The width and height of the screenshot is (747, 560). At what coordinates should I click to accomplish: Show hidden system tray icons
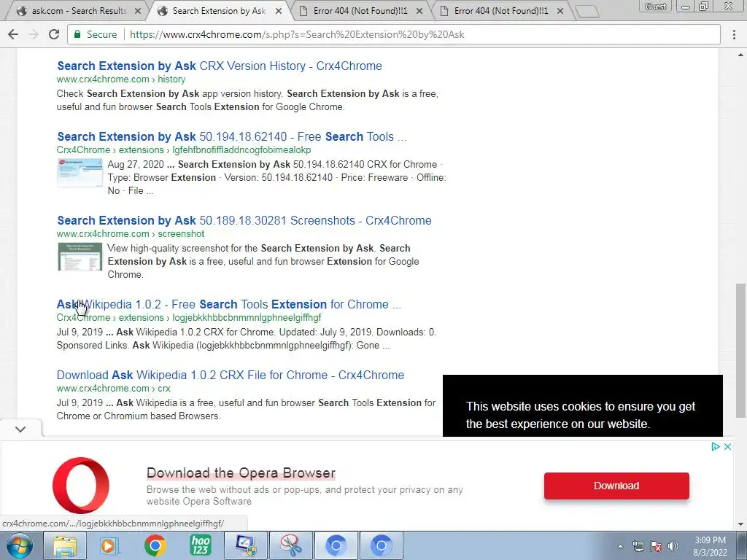[x=620, y=546]
